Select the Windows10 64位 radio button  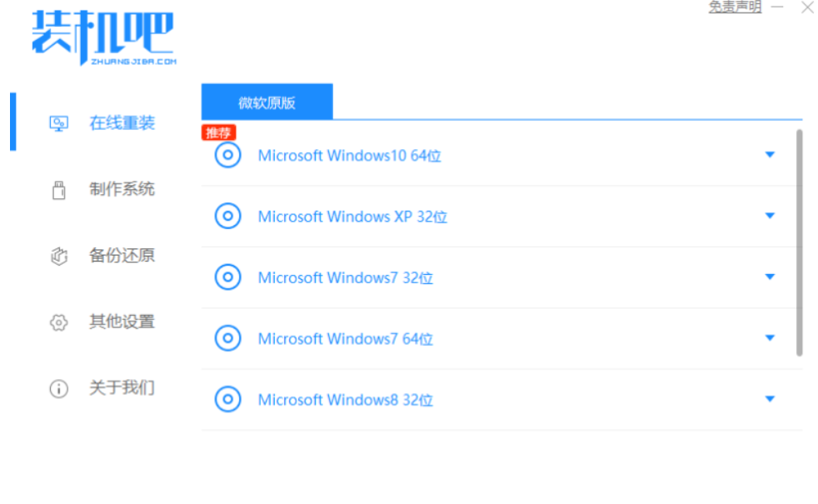click(x=227, y=156)
